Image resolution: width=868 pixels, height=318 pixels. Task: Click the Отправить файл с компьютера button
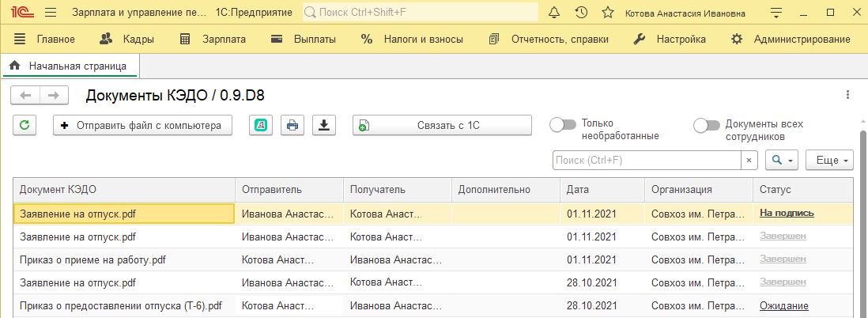143,125
